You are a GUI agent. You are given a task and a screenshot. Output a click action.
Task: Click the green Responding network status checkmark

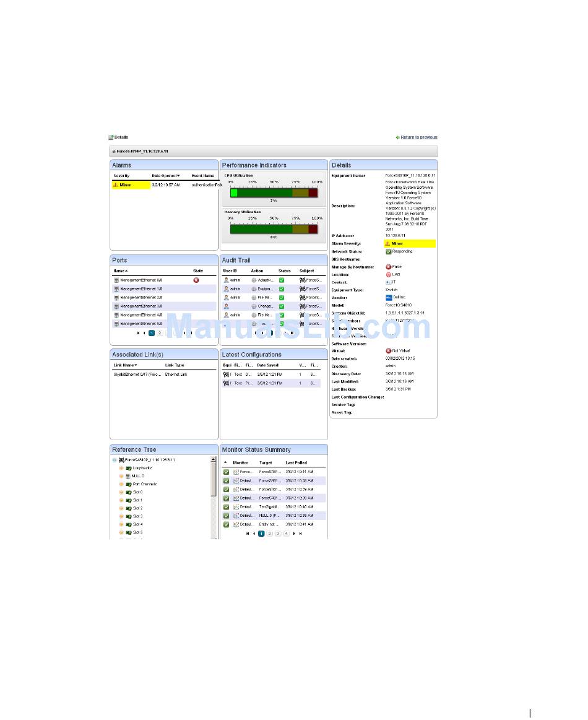(x=388, y=251)
